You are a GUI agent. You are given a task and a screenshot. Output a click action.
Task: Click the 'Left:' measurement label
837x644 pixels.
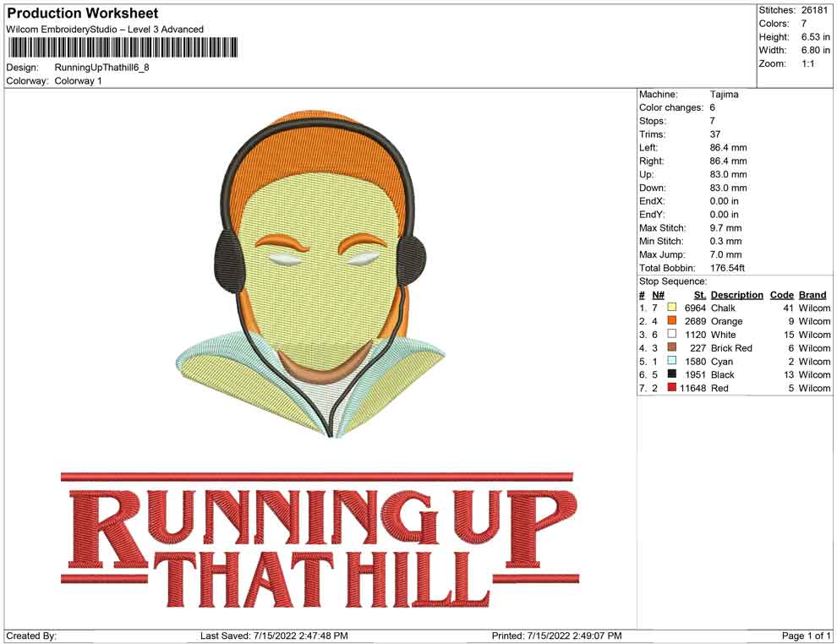(648, 148)
